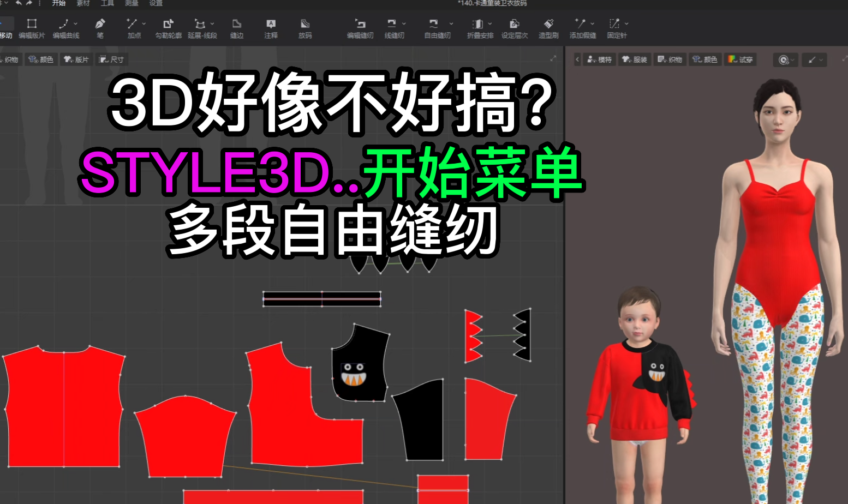Open the three-dot more options menu
The image size is (848, 504).
[x=40, y=3]
